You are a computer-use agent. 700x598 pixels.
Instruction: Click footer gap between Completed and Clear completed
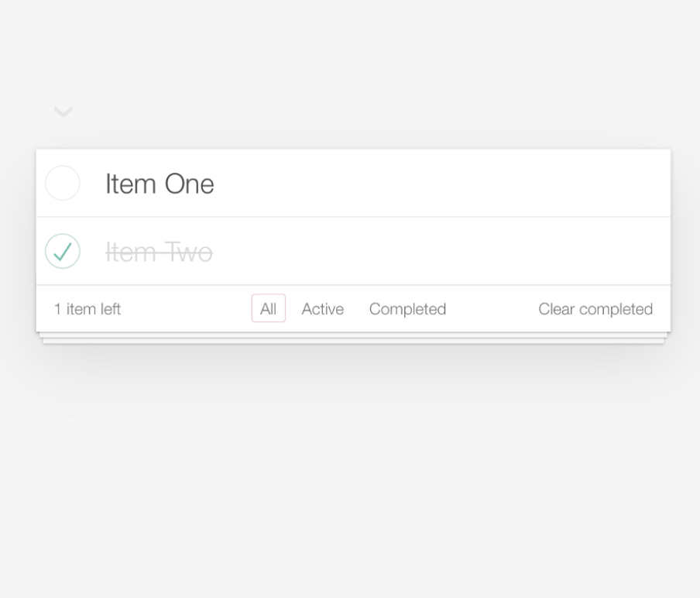(x=492, y=309)
